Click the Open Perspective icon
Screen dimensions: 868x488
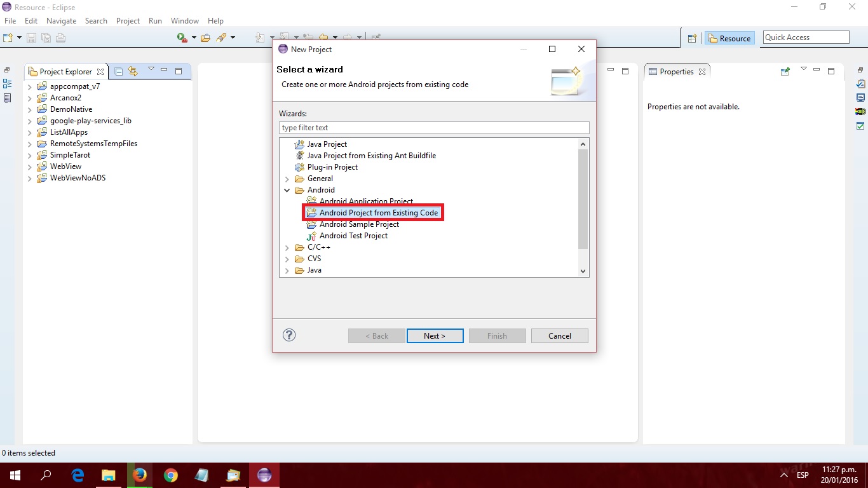pyautogui.click(x=693, y=38)
